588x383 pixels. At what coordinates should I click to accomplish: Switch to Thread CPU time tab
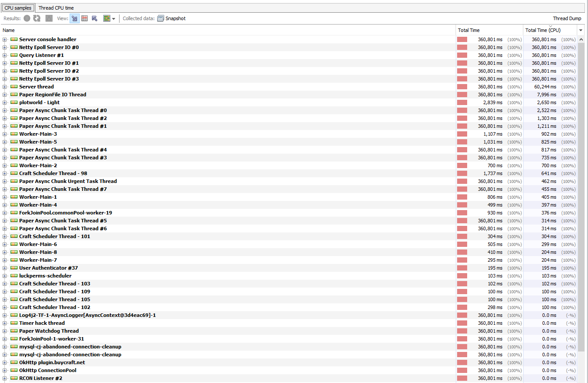pos(56,8)
